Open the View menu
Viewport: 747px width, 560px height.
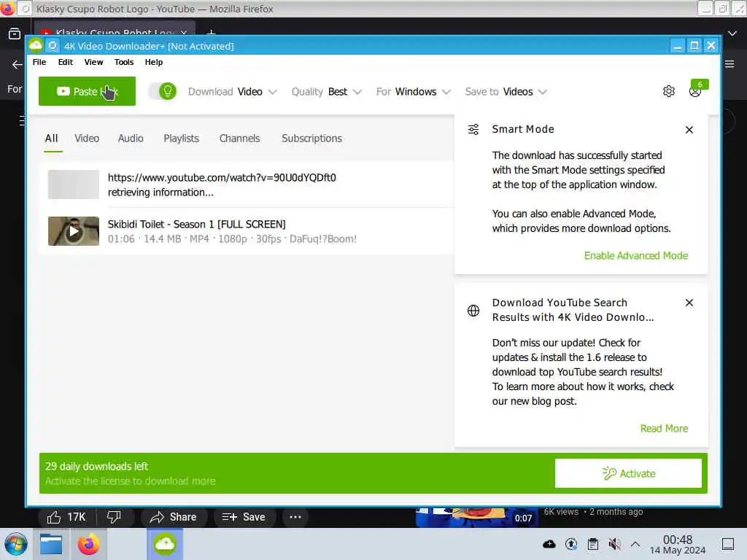(x=93, y=62)
